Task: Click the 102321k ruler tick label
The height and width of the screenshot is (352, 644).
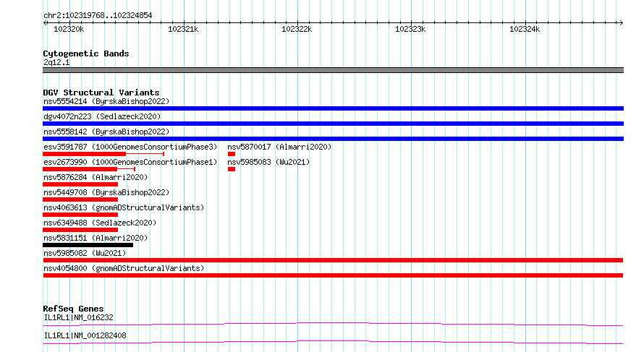Action: pos(183,29)
